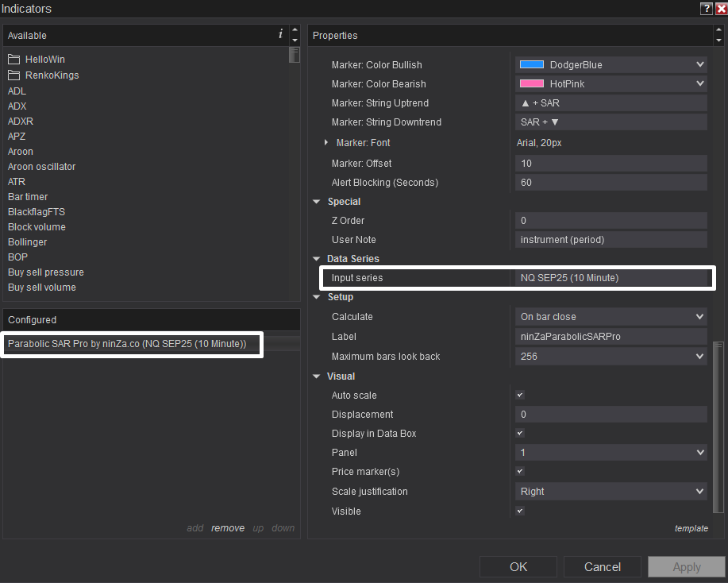Image resolution: width=728 pixels, height=583 pixels.
Task: Click the OK button
Action: [x=518, y=567]
